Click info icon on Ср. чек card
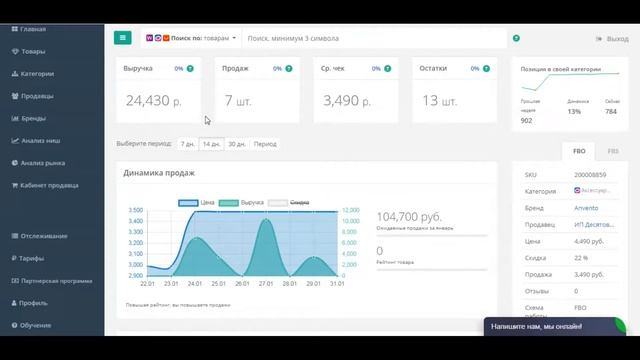The height and width of the screenshot is (360, 640). (388, 69)
